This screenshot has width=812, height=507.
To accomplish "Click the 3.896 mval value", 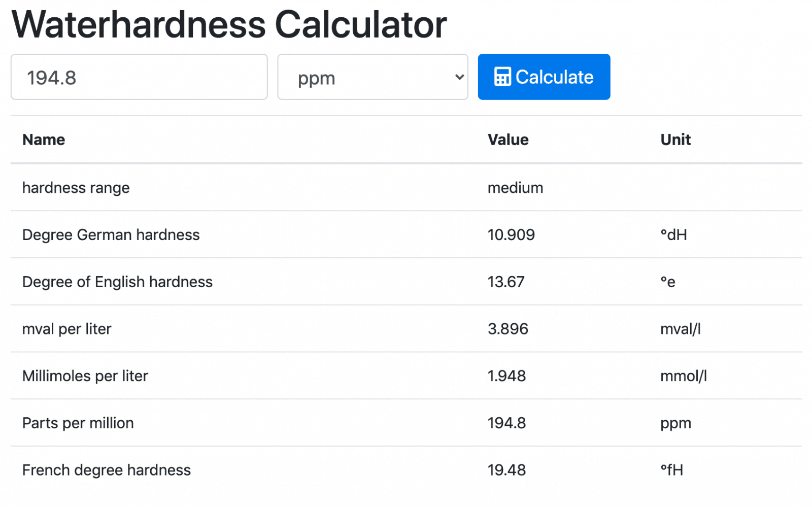I will click(508, 329).
